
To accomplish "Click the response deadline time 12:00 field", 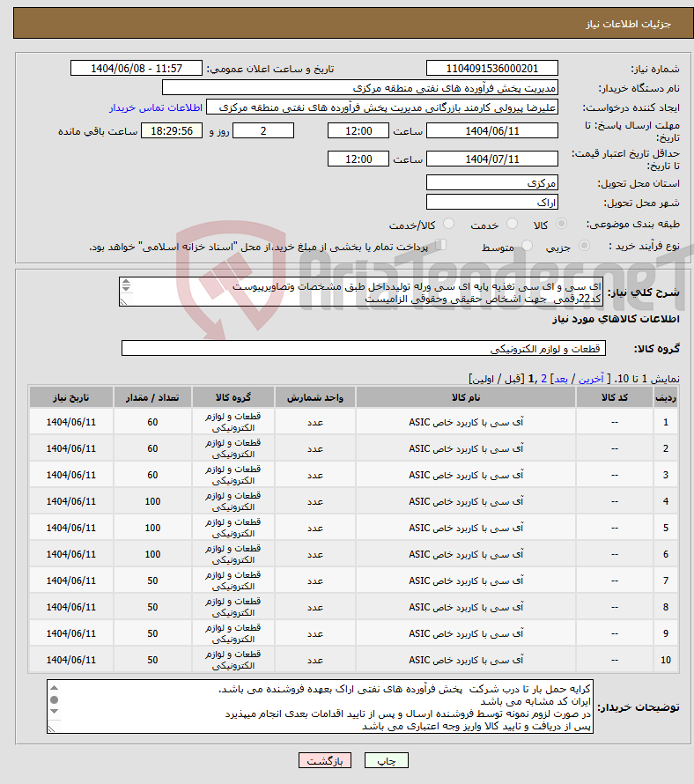I will point(358,131).
